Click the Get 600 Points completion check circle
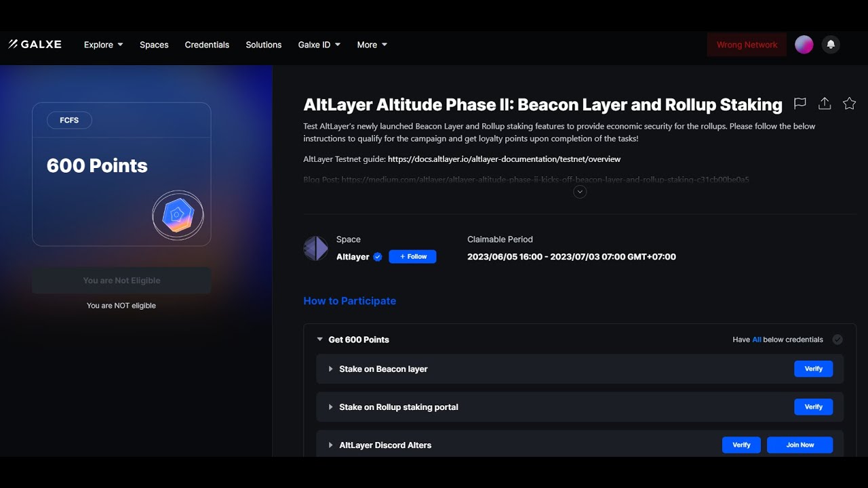 [837, 340]
